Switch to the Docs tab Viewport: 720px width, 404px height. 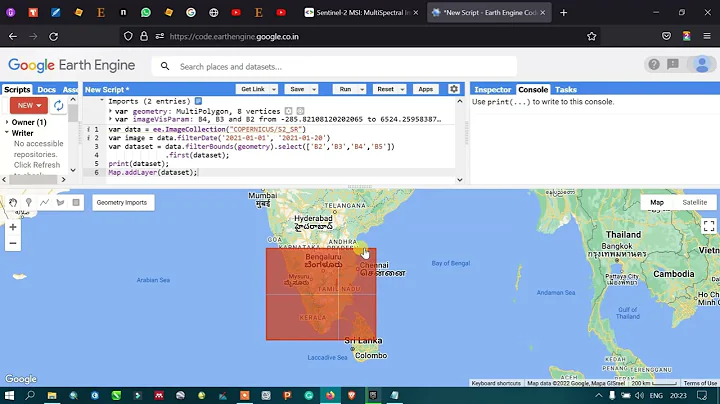point(46,90)
